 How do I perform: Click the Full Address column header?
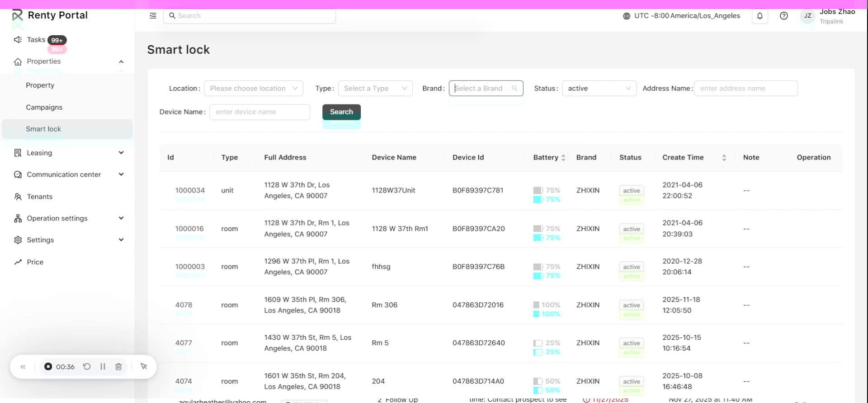[x=285, y=158]
